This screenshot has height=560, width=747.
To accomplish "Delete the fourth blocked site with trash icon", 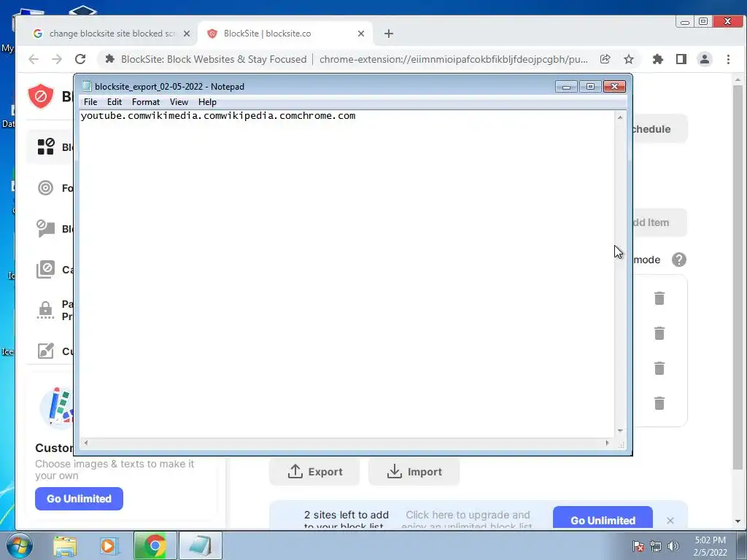I will [x=659, y=402].
